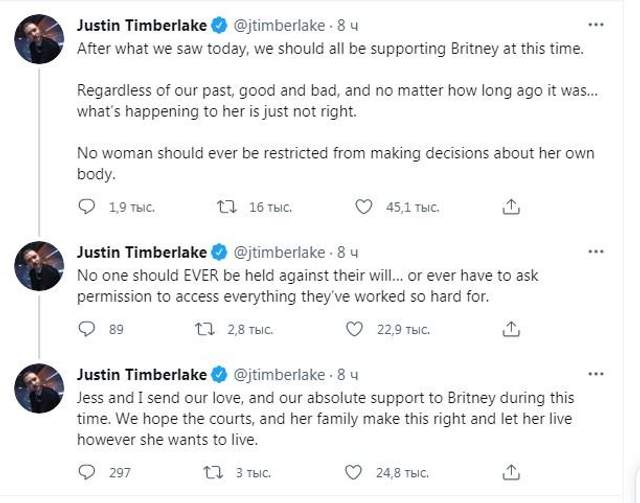Retweet the first tweet with 16 тыс. retweets

tap(227, 207)
